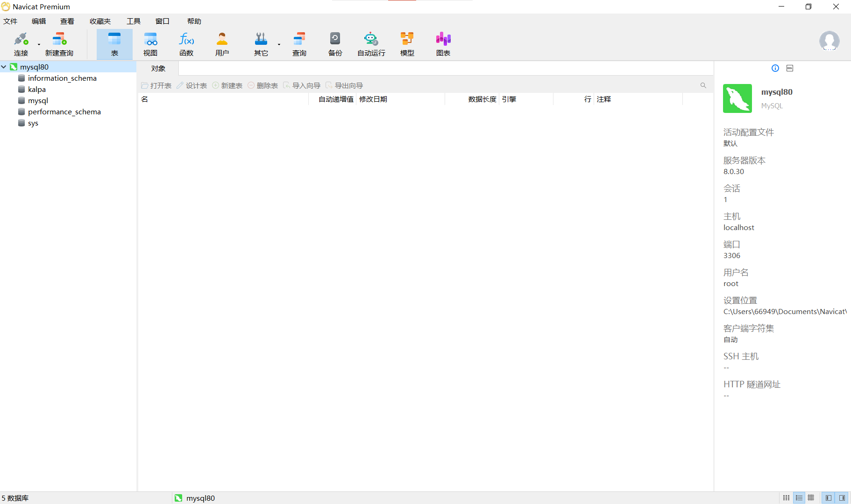851x504 pixels.
Task: Click the 打开表 button
Action: (156, 85)
